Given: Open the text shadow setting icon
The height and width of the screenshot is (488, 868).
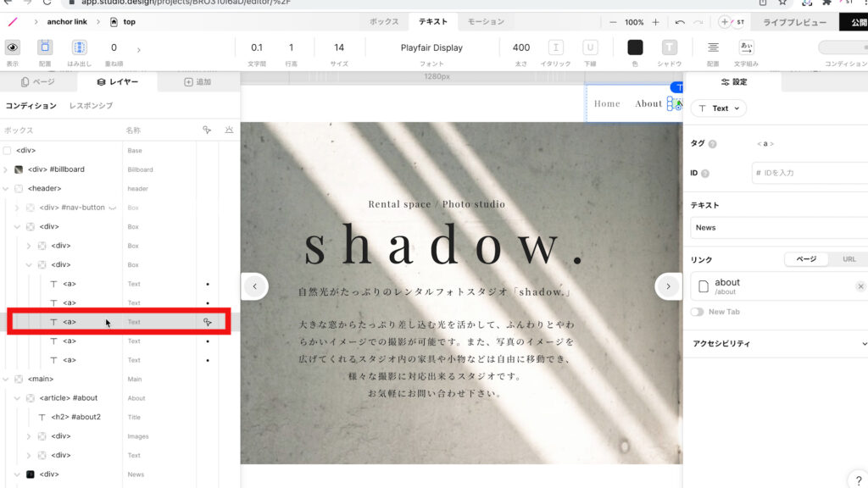Looking at the screenshot, I should (x=670, y=47).
